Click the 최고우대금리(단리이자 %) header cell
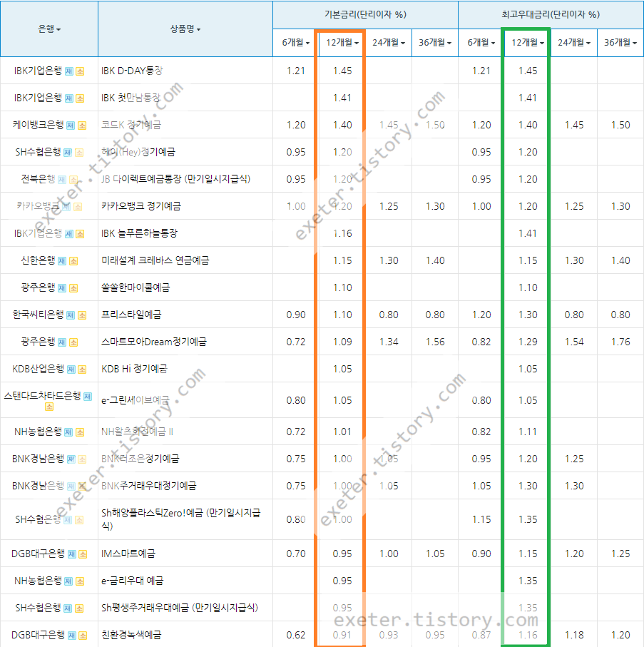Screen dimensions: 644x647 (551, 15)
